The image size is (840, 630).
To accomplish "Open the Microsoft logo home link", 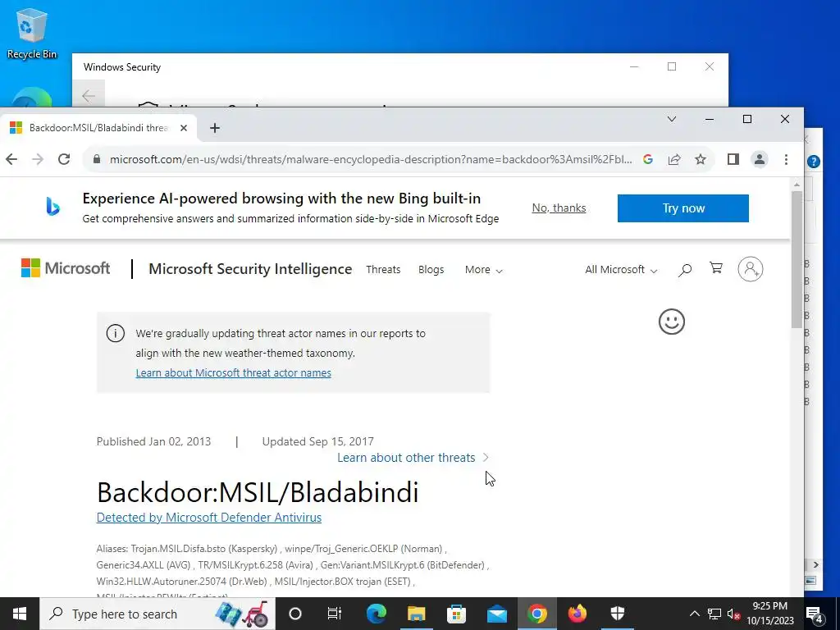I will [x=66, y=268].
